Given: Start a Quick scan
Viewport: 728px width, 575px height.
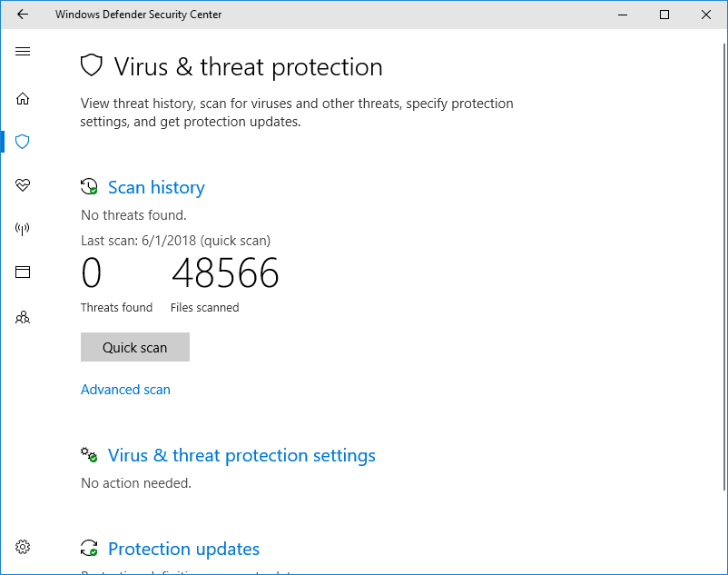Looking at the screenshot, I should click(134, 347).
